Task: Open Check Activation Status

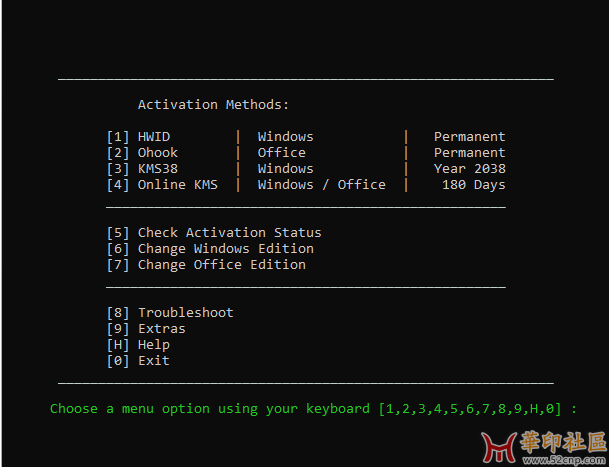Action: click(x=214, y=233)
